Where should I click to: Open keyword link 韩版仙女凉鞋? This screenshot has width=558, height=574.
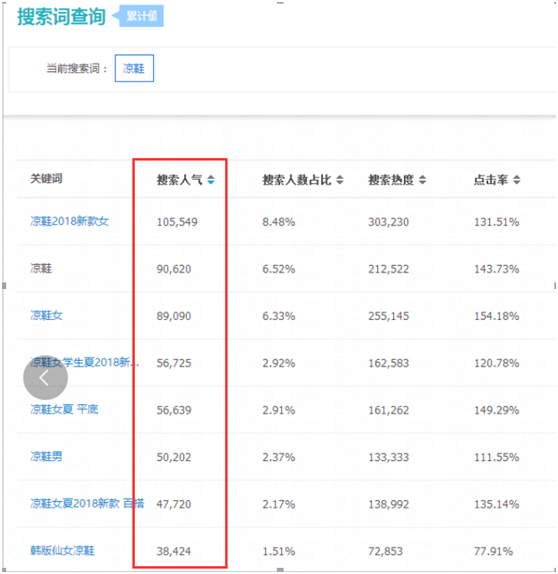click(63, 550)
